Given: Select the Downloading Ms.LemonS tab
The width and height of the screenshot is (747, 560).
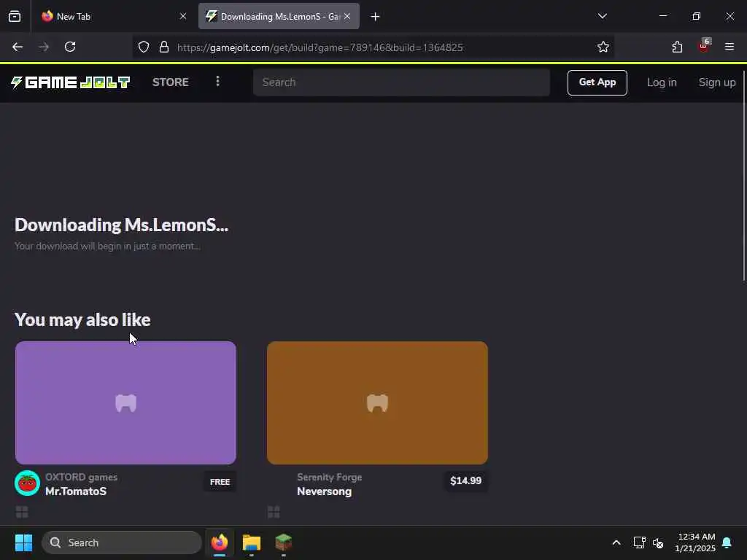Looking at the screenshot, I should 279,16.
